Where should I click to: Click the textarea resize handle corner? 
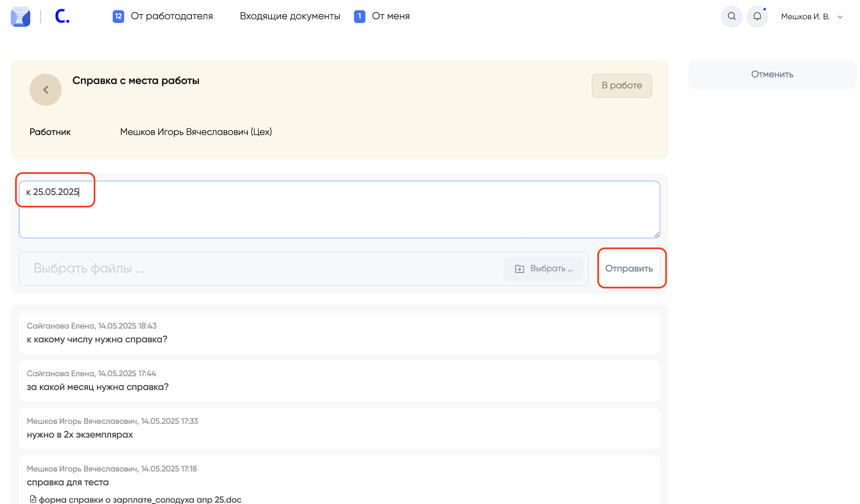click(x=656, y=234)
